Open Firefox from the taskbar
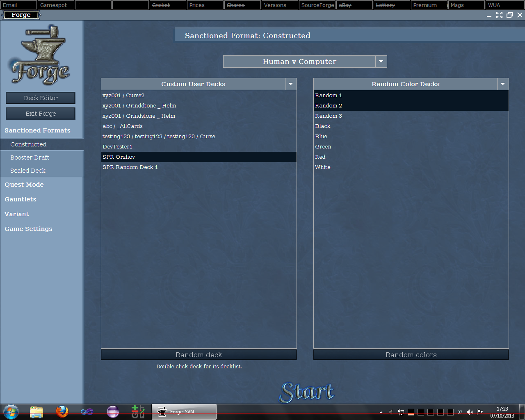 (62, 411)
